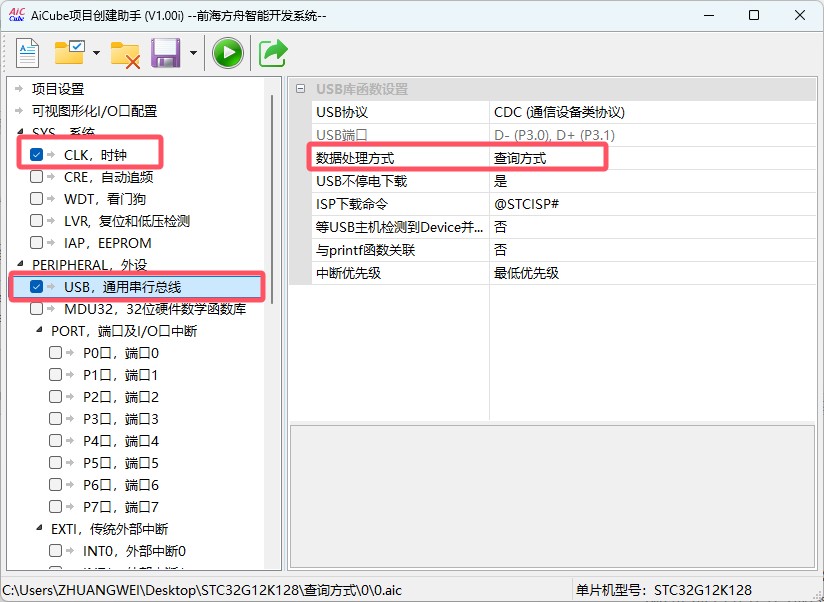Click the arrow icon beside IAP, EEPROM
Viewport: 824px width, 602px height.
[51, 243]
